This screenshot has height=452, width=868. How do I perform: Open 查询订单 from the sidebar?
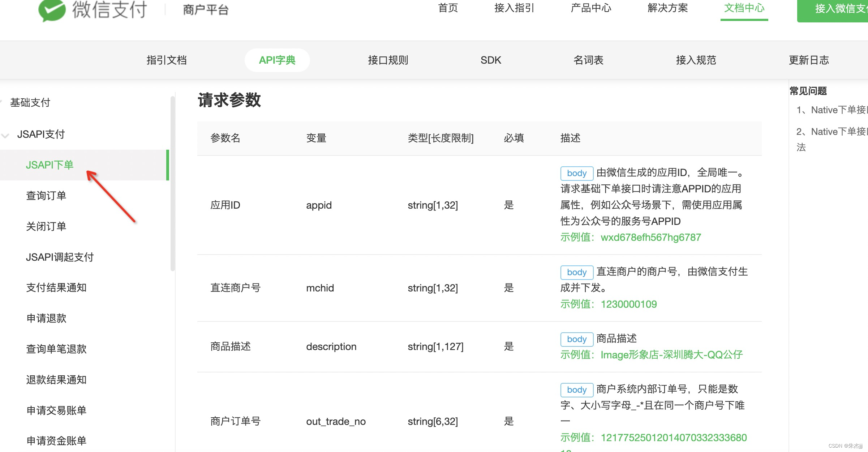tap(46, 196)
